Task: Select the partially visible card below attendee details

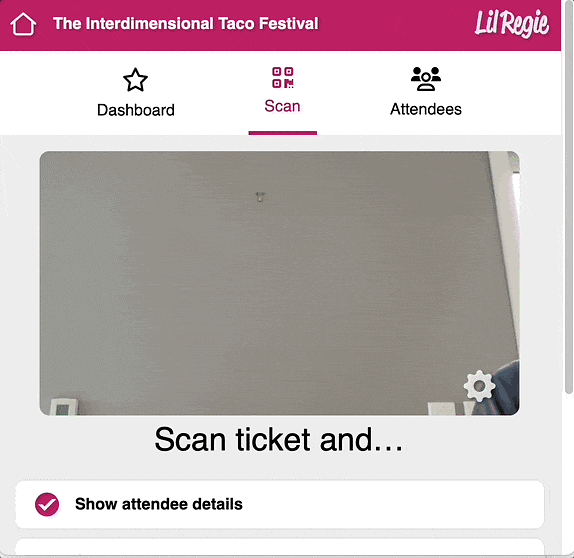Action: (x=279, y=546)
